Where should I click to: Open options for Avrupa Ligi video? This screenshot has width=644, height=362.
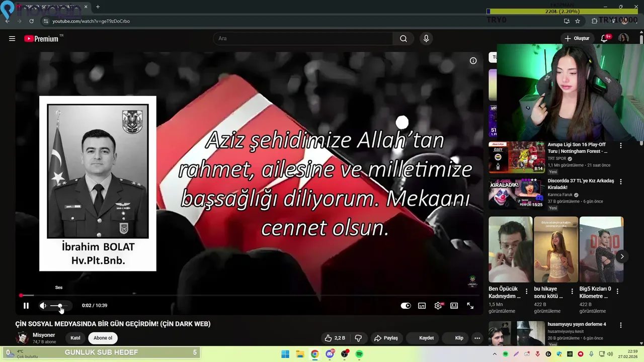pos(620,145)
